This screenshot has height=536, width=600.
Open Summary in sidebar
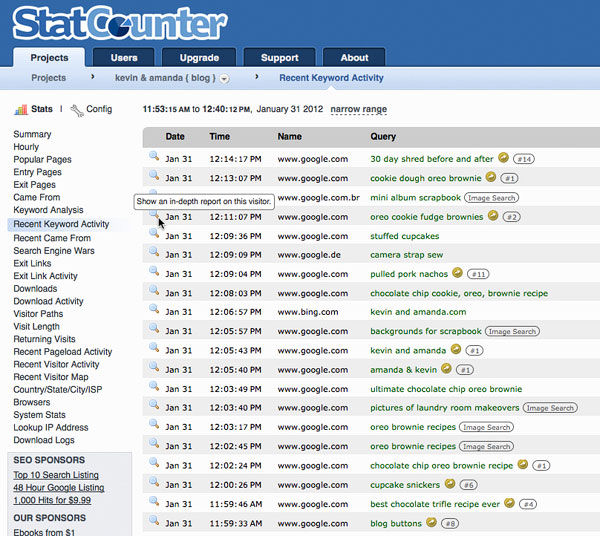click(x=32, y=134)
